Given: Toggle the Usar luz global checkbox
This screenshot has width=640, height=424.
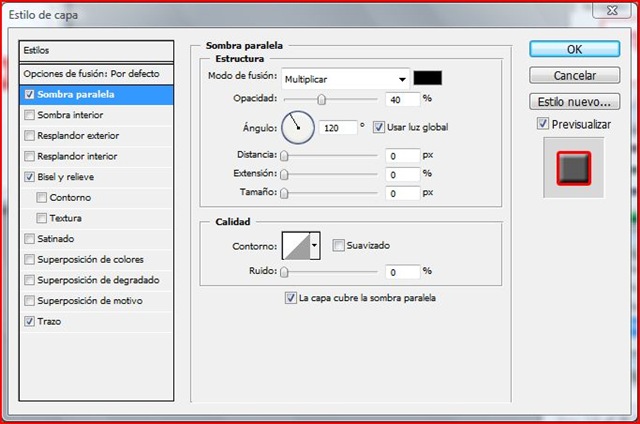Looking at the screenshot, I should click(378, 127).
